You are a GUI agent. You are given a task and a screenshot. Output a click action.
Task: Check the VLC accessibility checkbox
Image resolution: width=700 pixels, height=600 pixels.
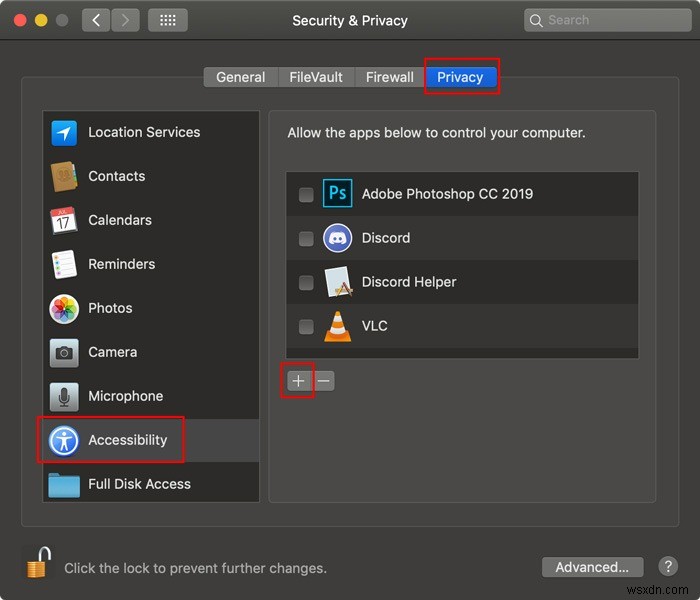tap(306, 326)
